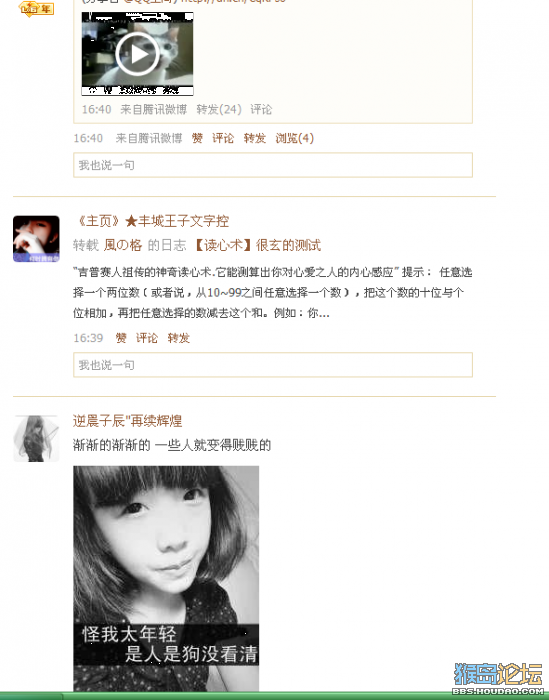Click 转发 on the 16:39 post
The image size is (549, 700).
pyautogui.click(x=179, y=338)
